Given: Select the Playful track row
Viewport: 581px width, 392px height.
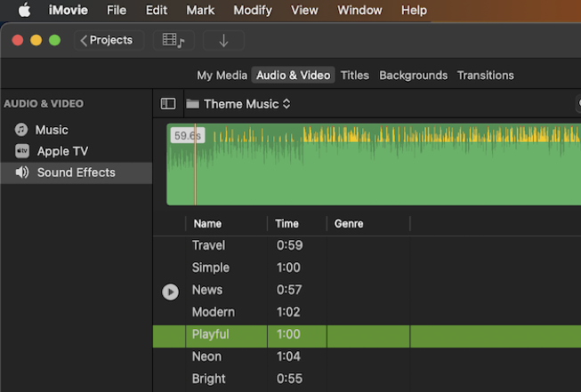Looking at the screenshot, I should pos(211,335).
